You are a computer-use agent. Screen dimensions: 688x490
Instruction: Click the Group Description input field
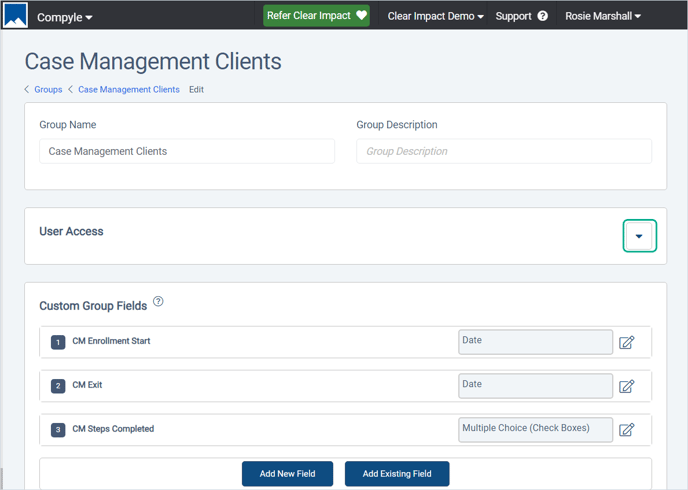(x=504, y=151)
